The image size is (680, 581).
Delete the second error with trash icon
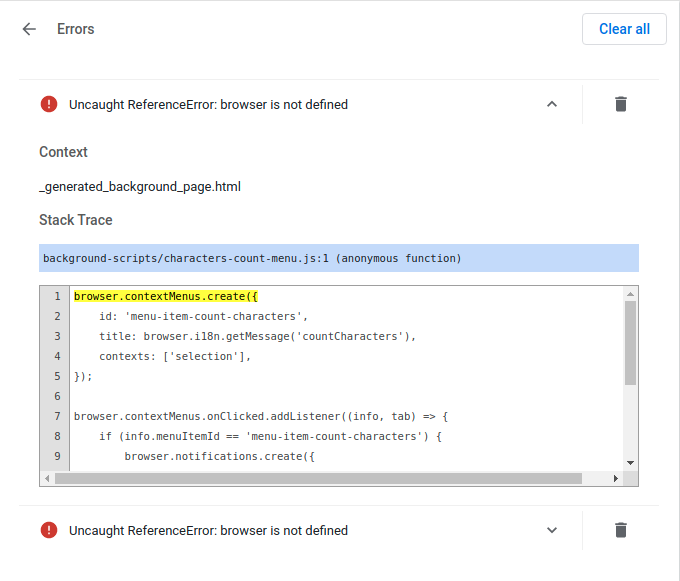[621, 530]
